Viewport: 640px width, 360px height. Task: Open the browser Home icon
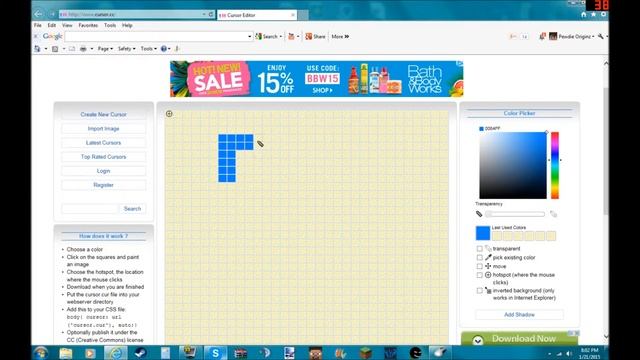(x=584, y=14)
